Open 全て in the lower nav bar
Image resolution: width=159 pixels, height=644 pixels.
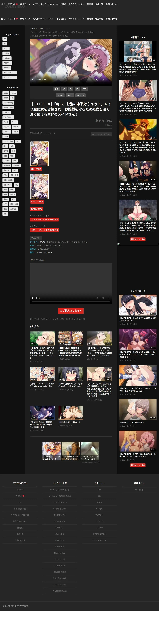click(3, 19)
